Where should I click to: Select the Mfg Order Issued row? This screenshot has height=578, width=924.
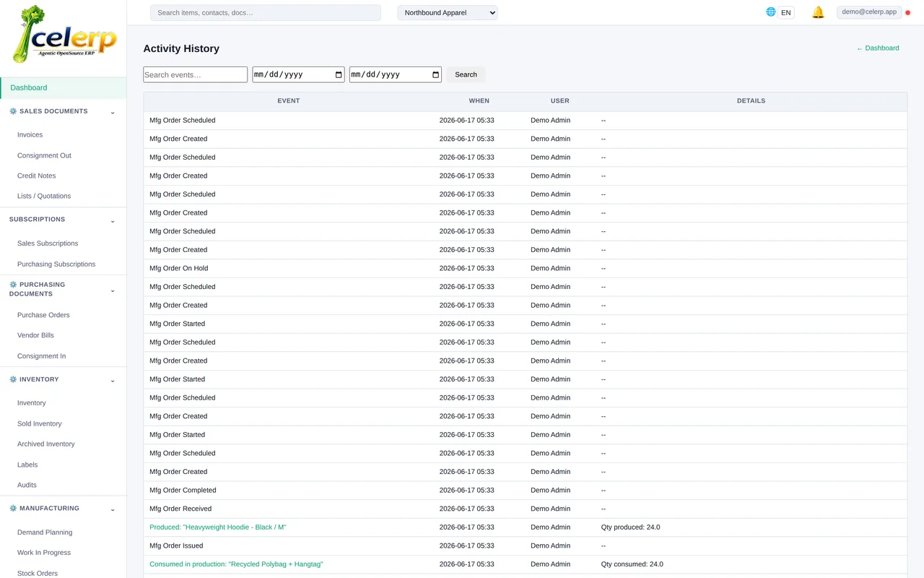coord(526,545)
